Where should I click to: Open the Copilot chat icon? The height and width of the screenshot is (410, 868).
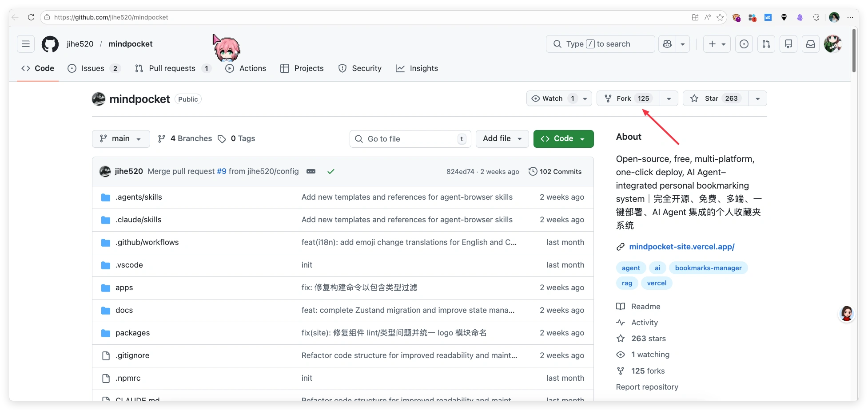(x=667, y=44)
